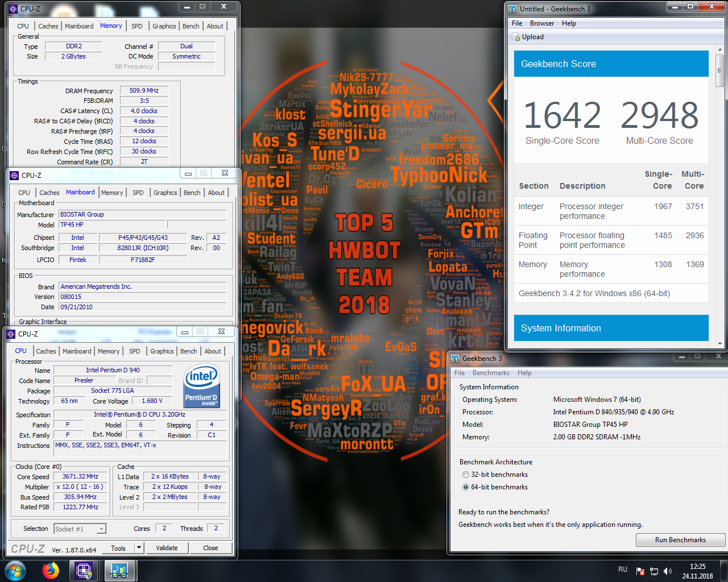
Task: Click the Bus Speed 305.94 MHz value
Action: [x=81, y=497]
